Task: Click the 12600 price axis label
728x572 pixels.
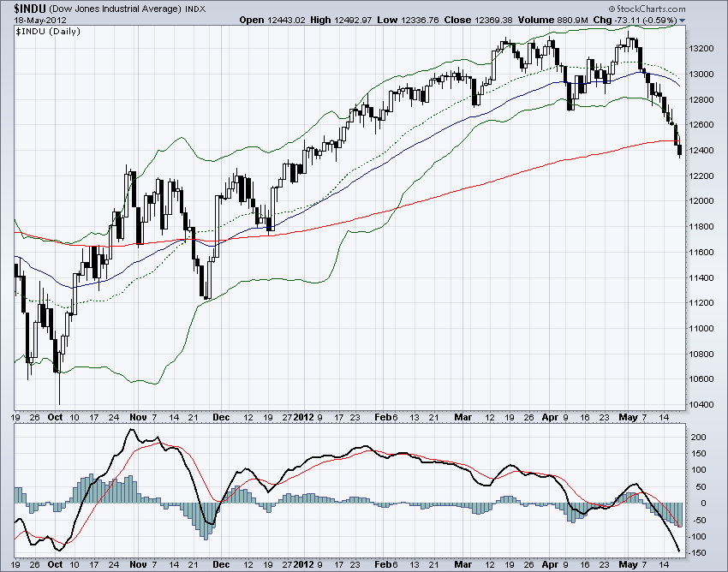Action: tap(701, 125)
